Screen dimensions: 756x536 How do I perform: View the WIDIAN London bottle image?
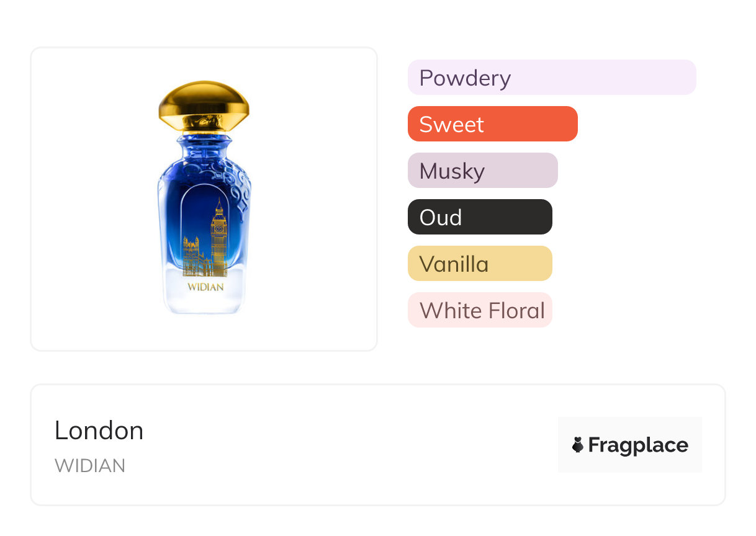pos(204,197)
